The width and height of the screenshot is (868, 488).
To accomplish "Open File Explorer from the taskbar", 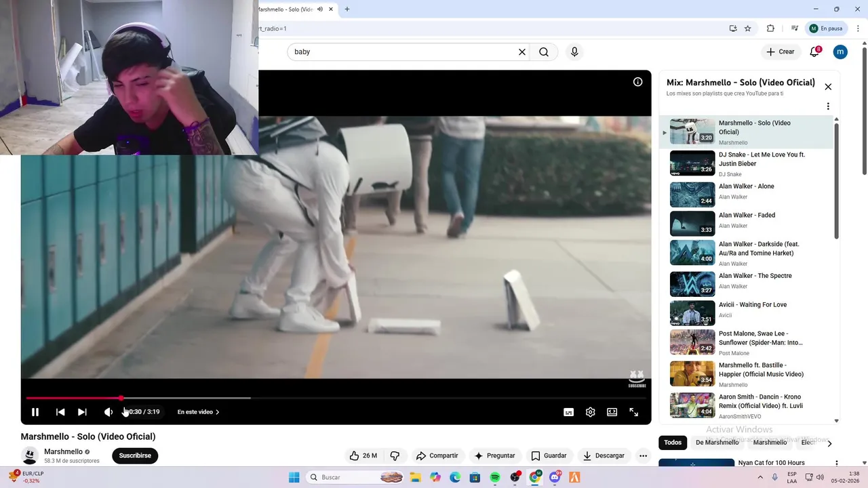I will click(414, 477).
